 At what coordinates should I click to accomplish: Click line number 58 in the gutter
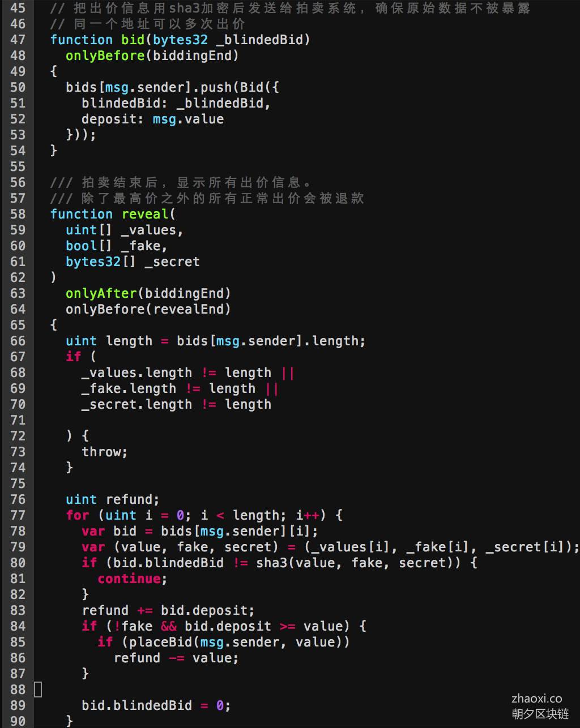[18, 214]
